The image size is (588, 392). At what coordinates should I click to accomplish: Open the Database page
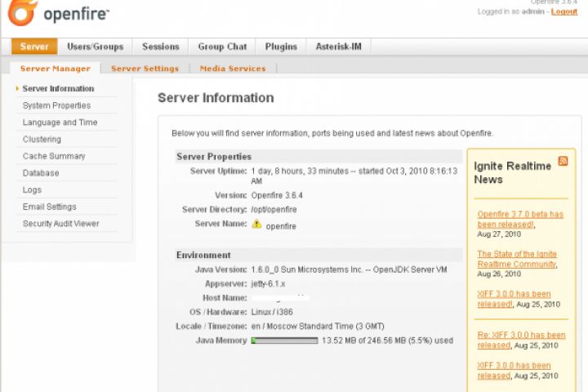point(41,173)
